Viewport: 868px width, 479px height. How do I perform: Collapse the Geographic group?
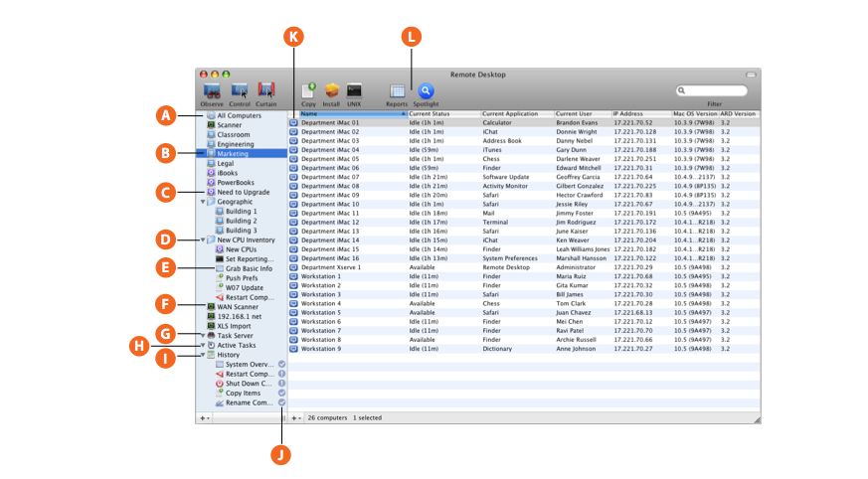[x=203, y=202]
